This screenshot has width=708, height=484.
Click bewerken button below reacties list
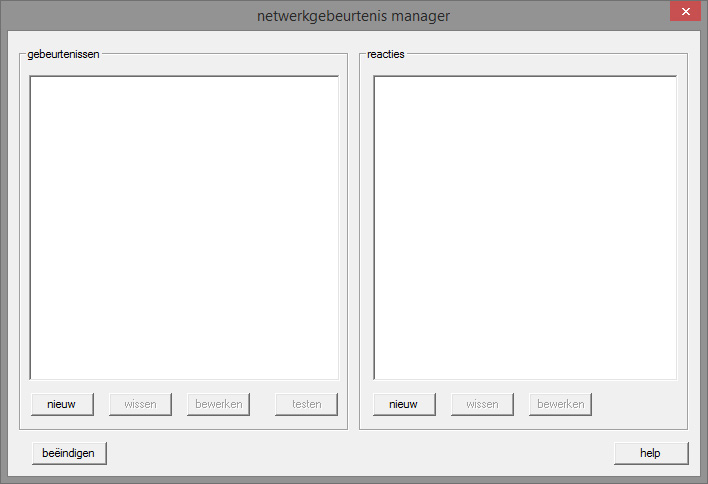tap(560, 404)
